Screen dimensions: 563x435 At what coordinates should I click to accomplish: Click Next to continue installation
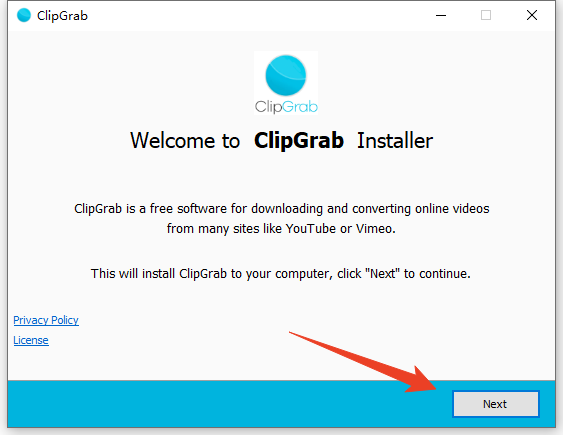pos(496,404)
